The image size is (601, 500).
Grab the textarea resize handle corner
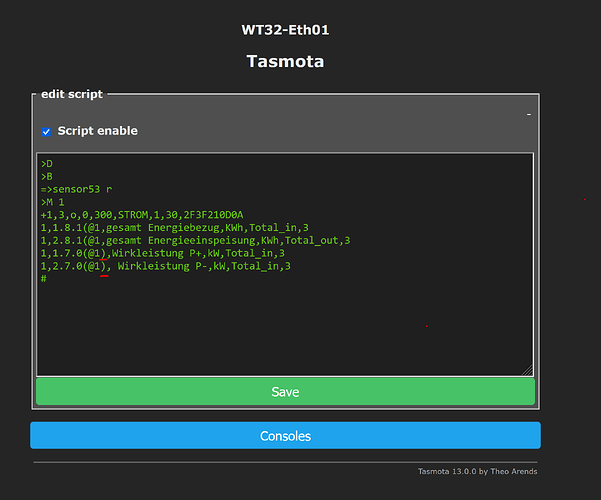[528, 370]
